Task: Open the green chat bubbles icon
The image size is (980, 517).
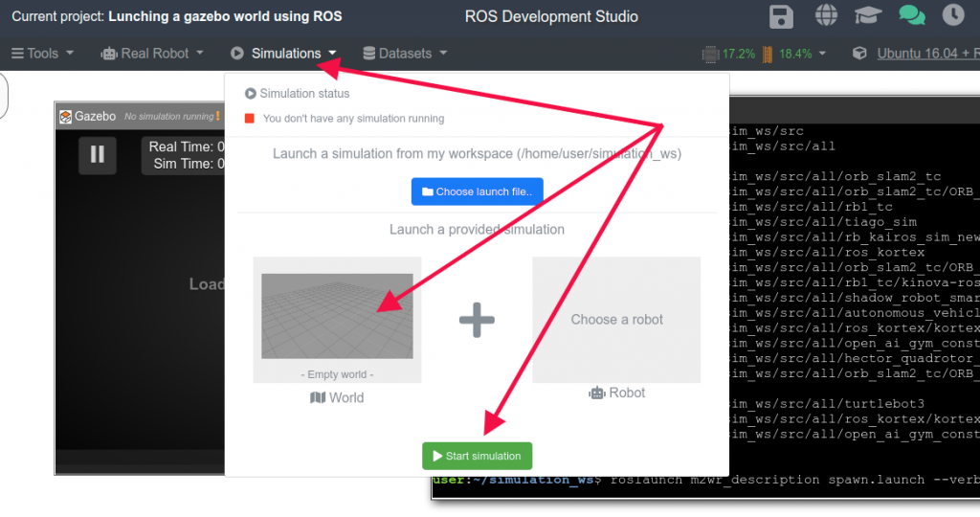Action: [912, 15]
